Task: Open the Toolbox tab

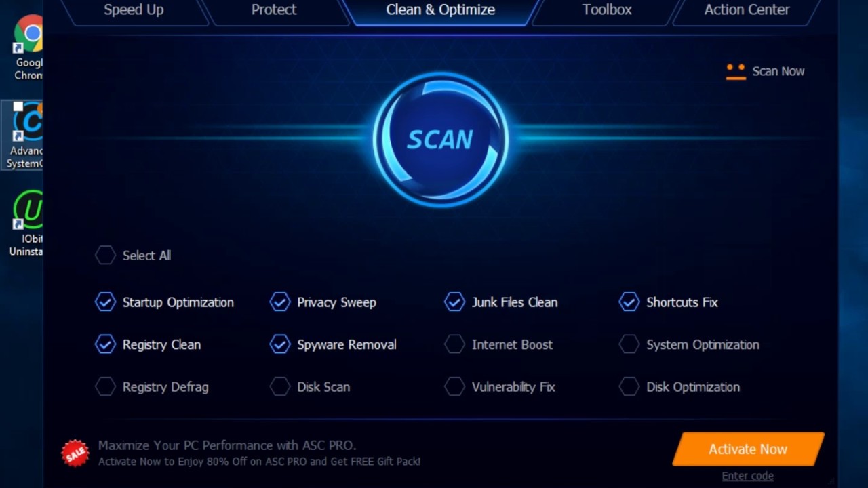Action: [607, 10]
